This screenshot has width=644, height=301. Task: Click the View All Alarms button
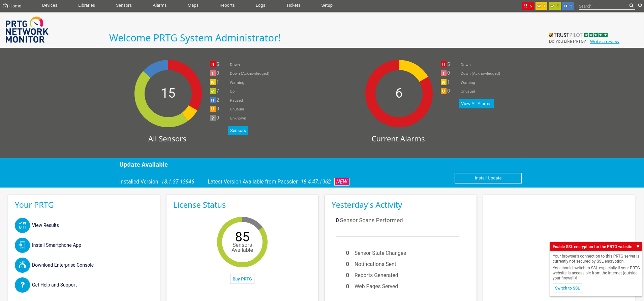point(476,104)
